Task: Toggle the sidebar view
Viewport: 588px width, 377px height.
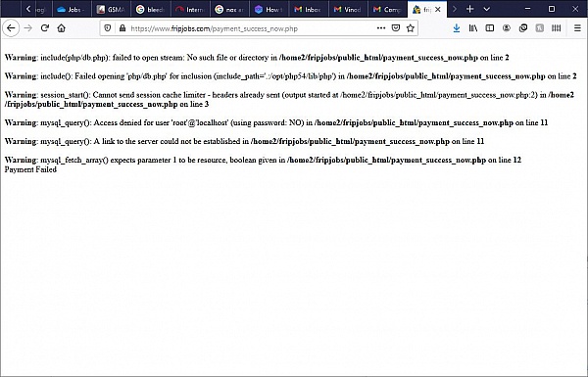Action: point(490,28)
